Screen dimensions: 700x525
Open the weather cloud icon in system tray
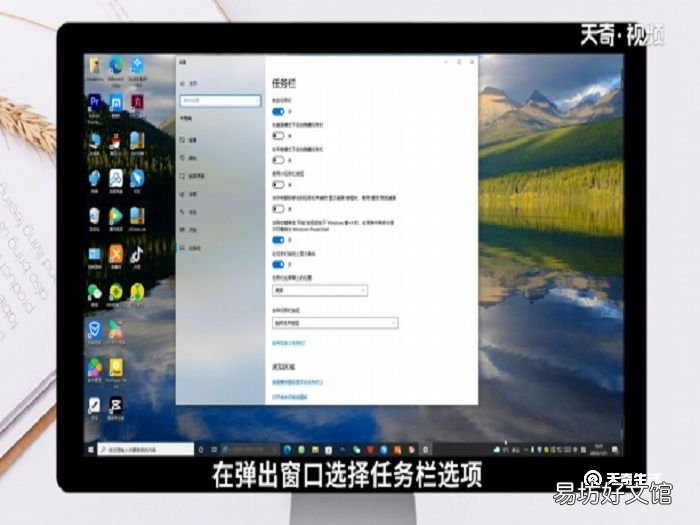[x=497, y=450]
